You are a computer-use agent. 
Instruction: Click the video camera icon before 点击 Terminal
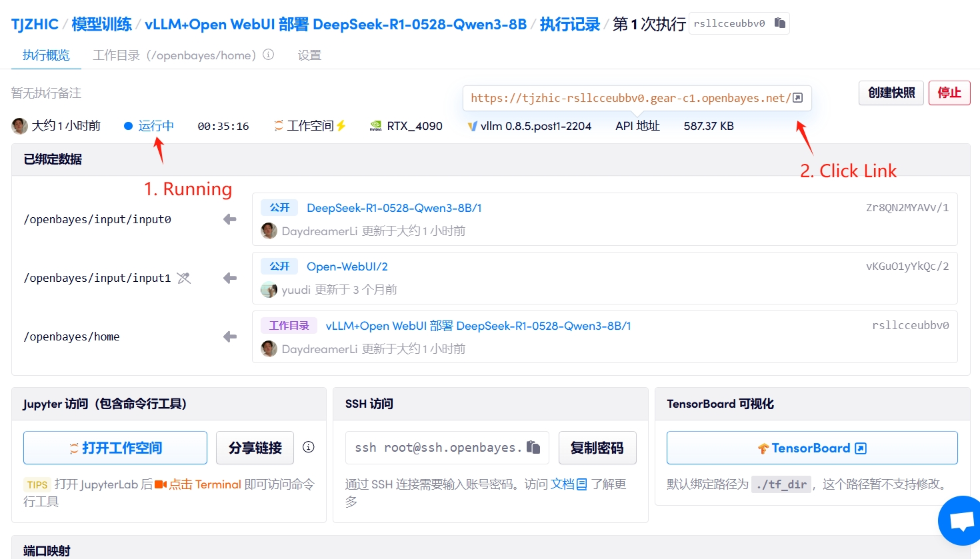coord(161,484)
